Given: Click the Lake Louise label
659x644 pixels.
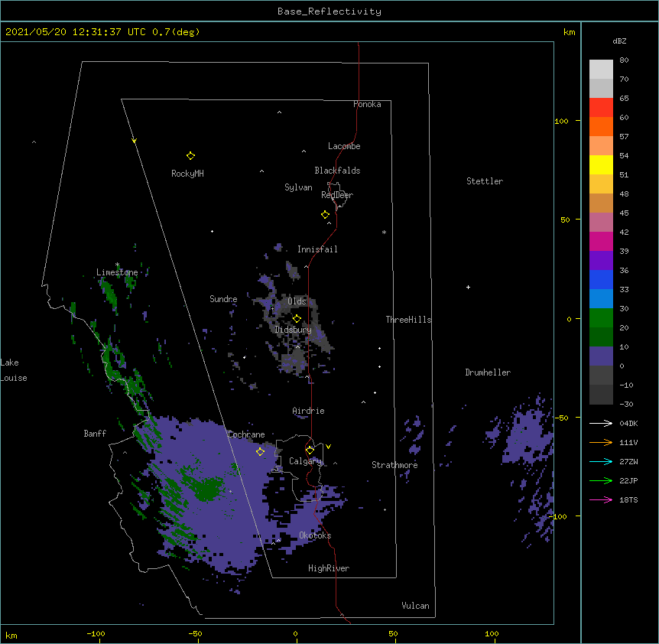Looking at the screenshot, I should pyautogui.click(x=14, y=370).
